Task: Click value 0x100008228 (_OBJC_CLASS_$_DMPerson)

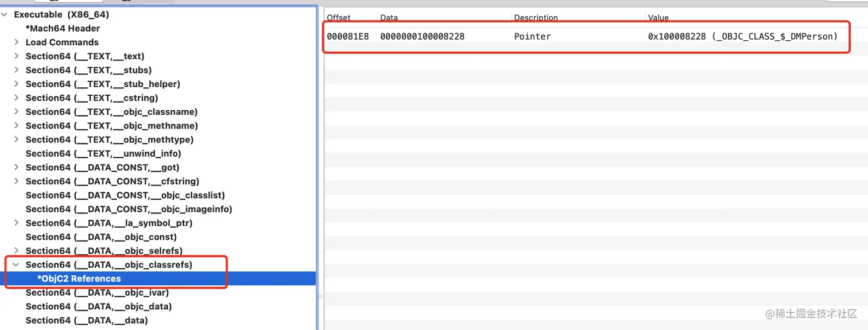Action: coord(743,36)
